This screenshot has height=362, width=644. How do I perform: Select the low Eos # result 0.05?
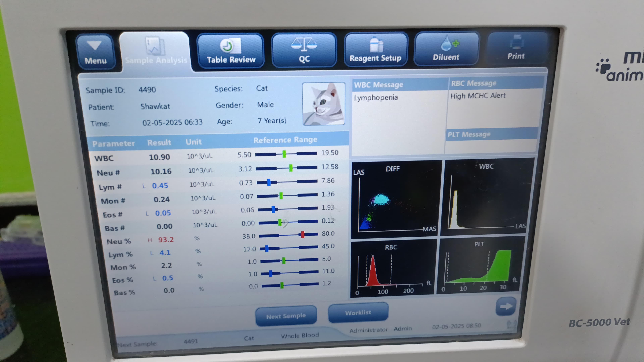click(x=163, y=213)
